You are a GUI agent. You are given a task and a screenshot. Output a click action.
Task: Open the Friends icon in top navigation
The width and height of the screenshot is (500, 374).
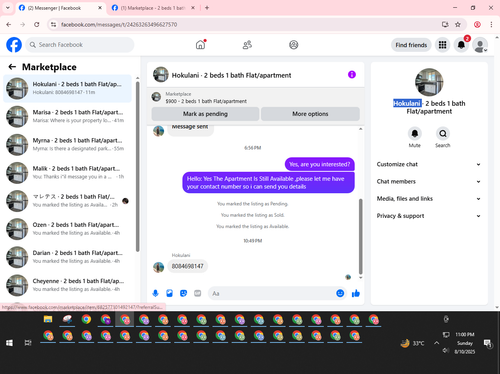pyautogui.click(x=247, y=45)
